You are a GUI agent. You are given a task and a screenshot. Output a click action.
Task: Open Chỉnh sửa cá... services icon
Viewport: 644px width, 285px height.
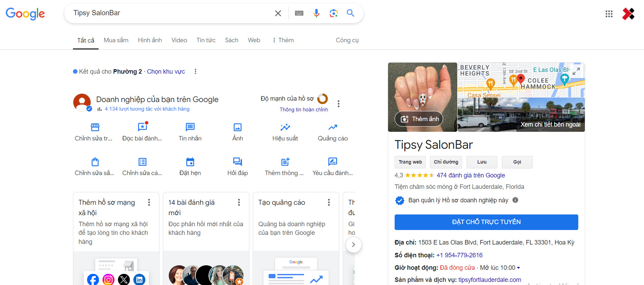coord(142,162)
